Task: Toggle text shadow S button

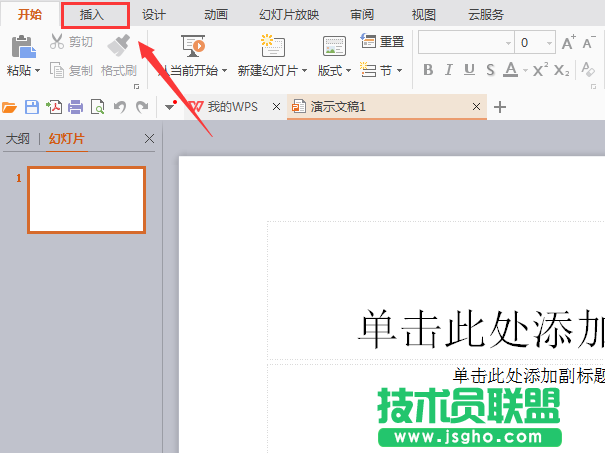Action: (490, 70)
